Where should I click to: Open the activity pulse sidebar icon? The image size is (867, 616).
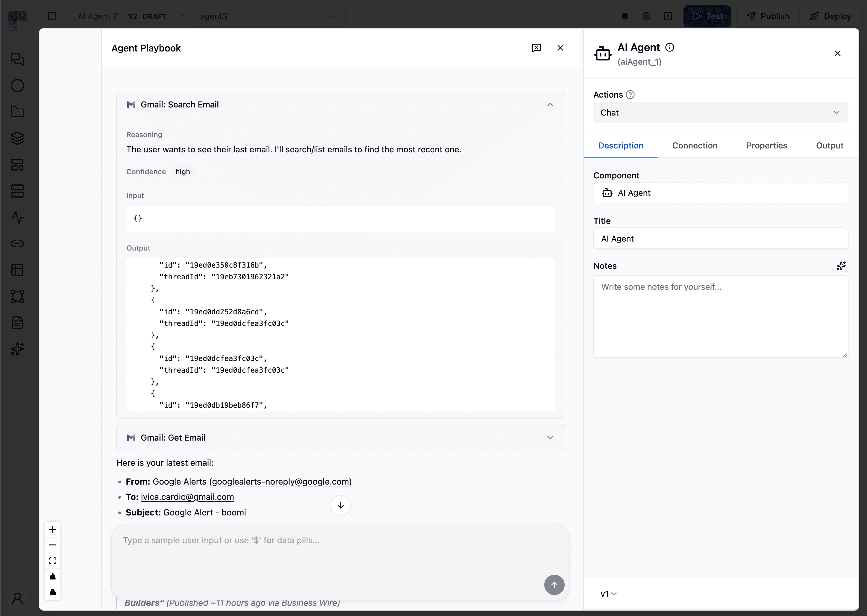pos(17,217)
